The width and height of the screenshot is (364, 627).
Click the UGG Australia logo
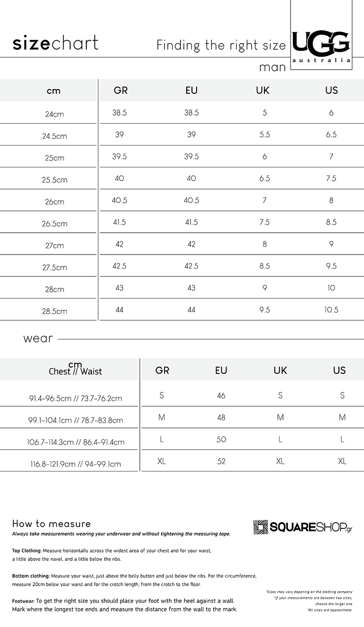tap(322, 47)
